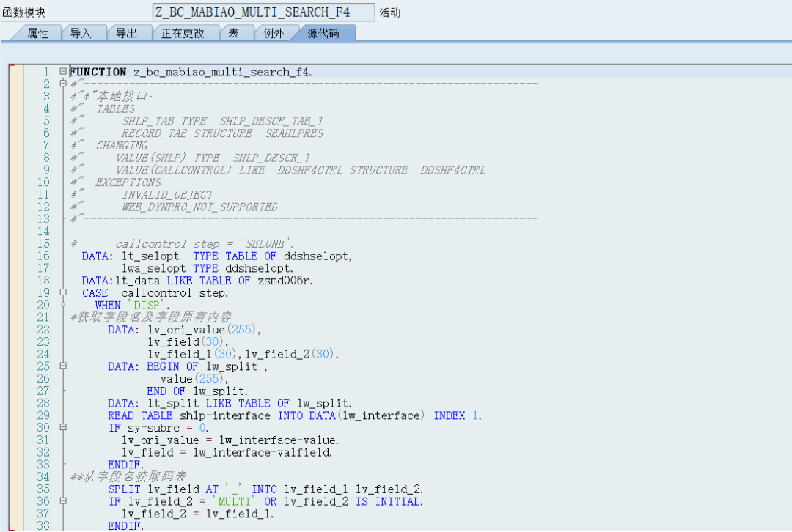This screenshot has height=532, width=792.
Task: Collapse the IF sy-subrc block at line 30
Action: [x=63, y=427]
